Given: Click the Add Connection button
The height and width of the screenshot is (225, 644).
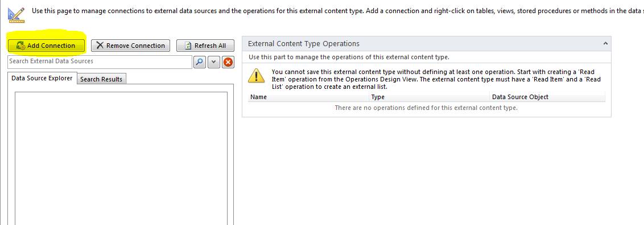Looking at the screenshot, I should tap(46, 45).
